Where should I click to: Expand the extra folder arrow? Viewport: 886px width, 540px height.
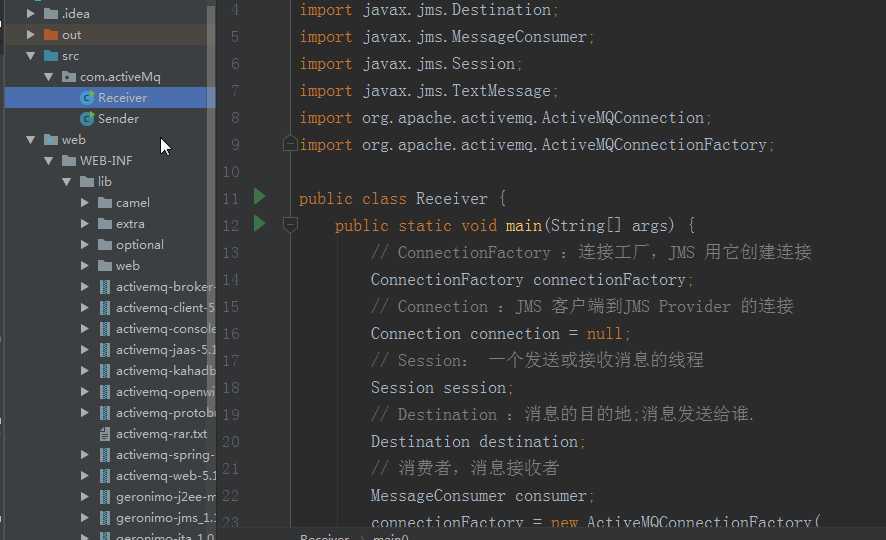pos(85,224)
